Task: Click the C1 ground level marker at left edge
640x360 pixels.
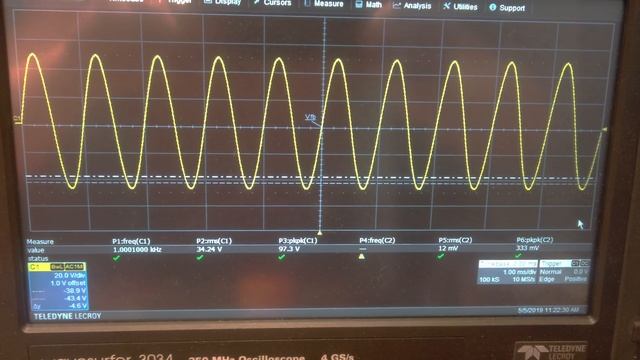Action: pyautogui.click(x=17, y=120)
